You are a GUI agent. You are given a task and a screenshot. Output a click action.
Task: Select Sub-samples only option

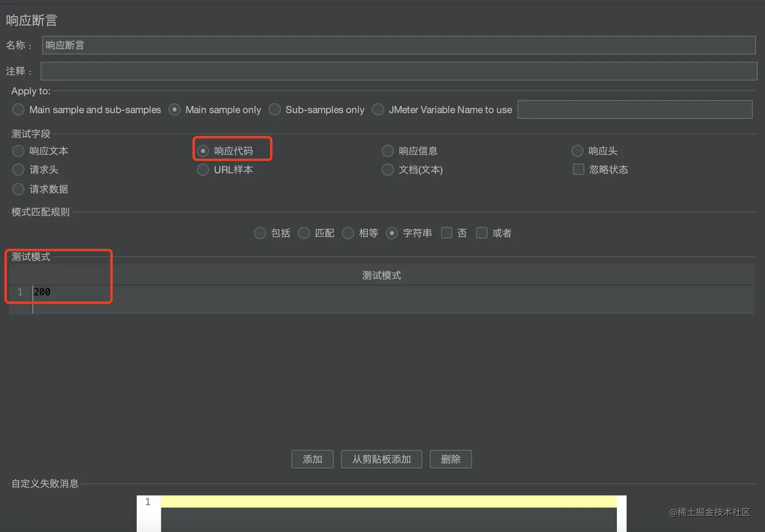(275, 109)
